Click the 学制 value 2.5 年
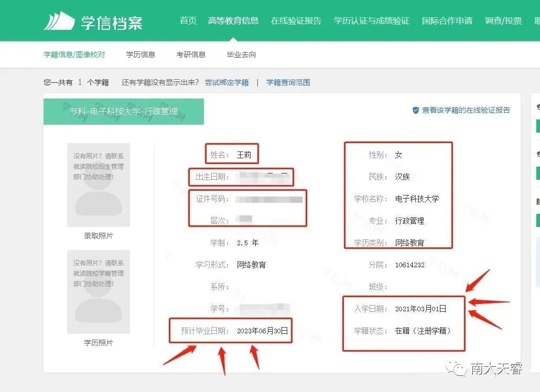The height and width of the screenshot is (392, 540). [x=247, y=243]
